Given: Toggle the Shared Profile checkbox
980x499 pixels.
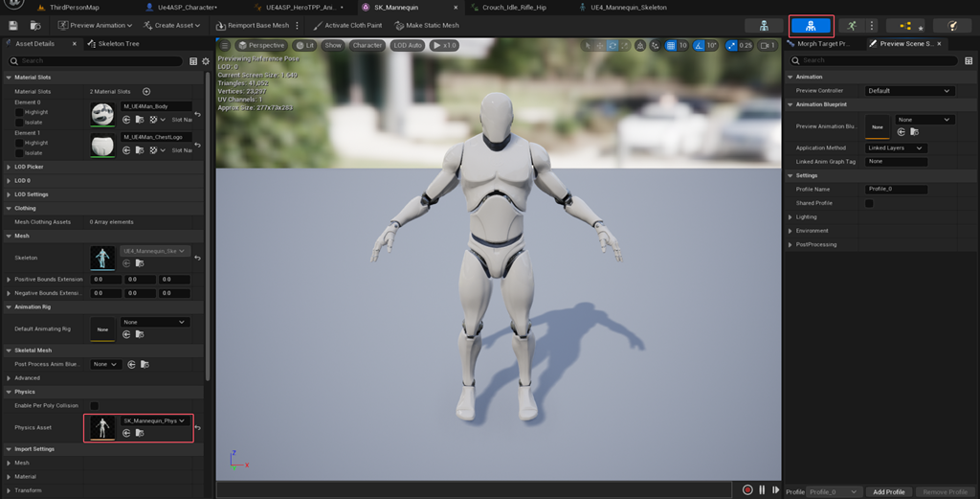Looking at the screenshot, I should (869, 203).
